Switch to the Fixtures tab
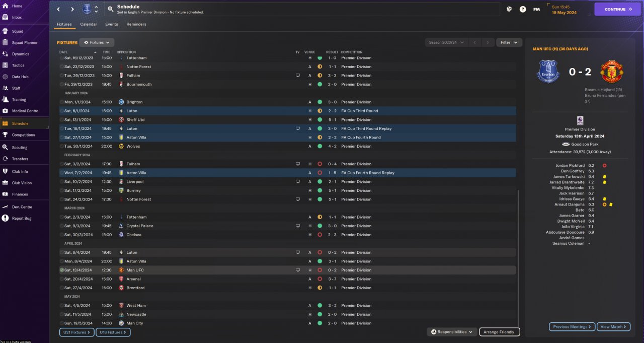This screenshot has height=343, width=644. click(64, 24)
